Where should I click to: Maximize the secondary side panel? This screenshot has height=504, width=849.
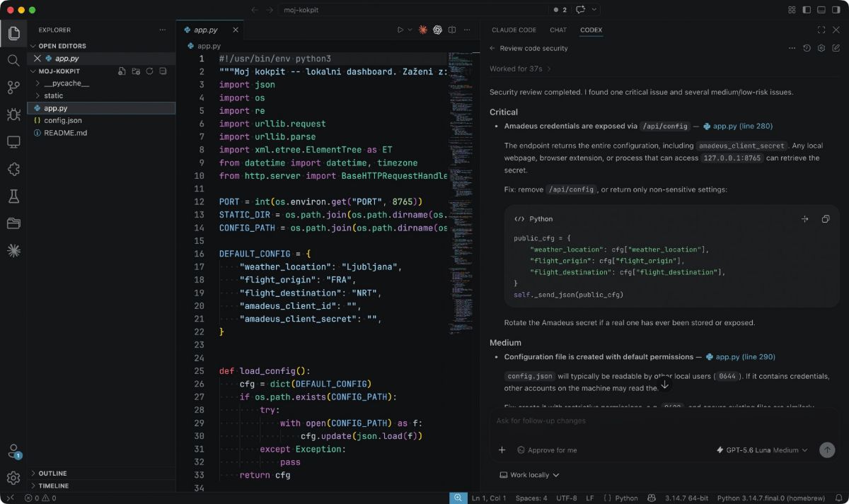(x=821, y=30)
